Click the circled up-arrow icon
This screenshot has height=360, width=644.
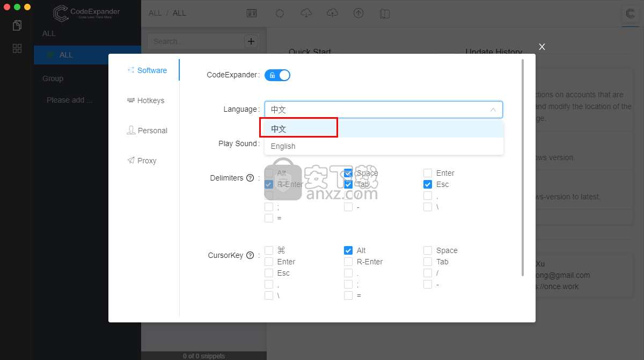358,13
